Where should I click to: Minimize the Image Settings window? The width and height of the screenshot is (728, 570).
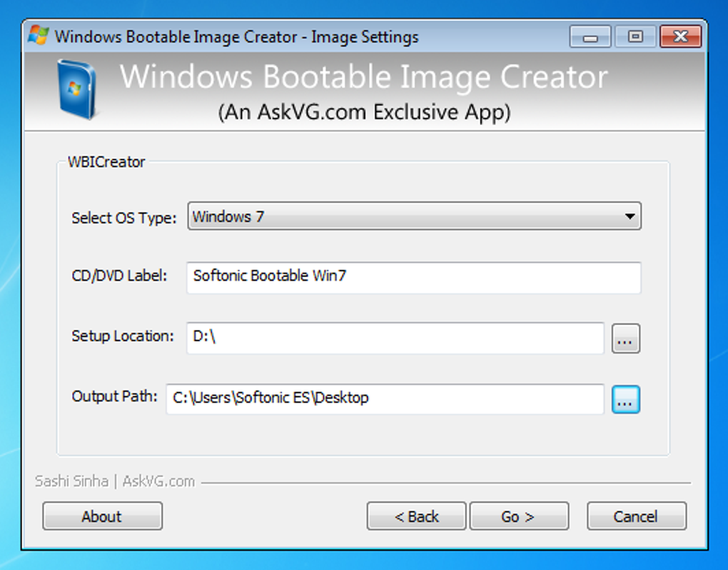pyautogui.click(x=590, y=36)
